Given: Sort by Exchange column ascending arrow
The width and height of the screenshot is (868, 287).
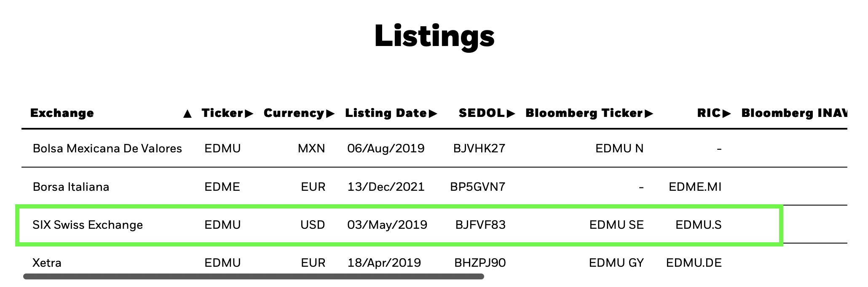Looking at the screenshot, I should pos(188,114).
